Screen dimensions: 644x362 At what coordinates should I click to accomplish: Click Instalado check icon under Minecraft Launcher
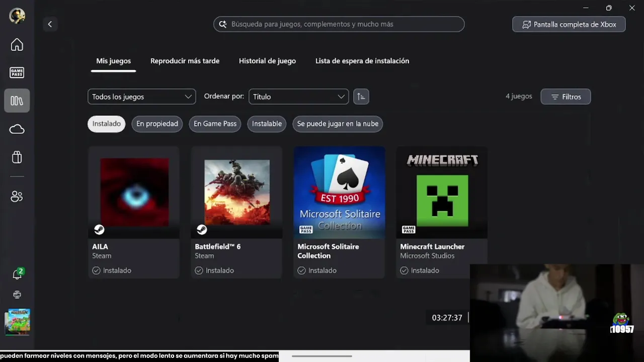pos(404,270)
